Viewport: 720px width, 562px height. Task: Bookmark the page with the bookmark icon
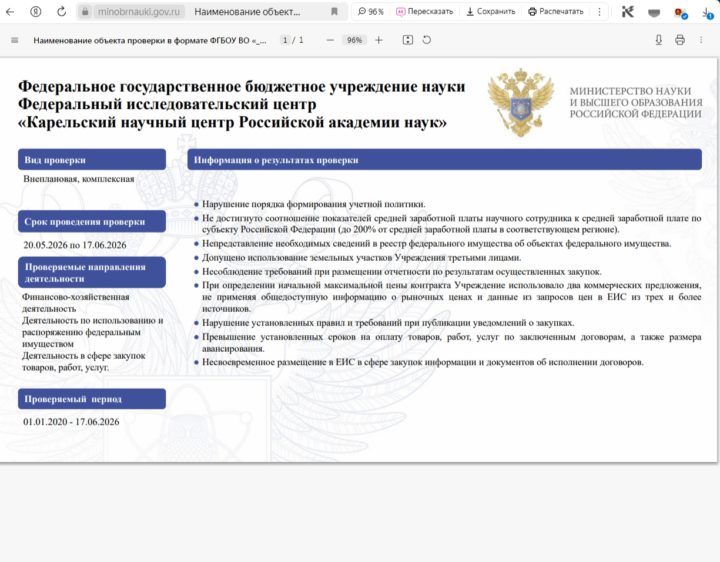tap(334, 12)
